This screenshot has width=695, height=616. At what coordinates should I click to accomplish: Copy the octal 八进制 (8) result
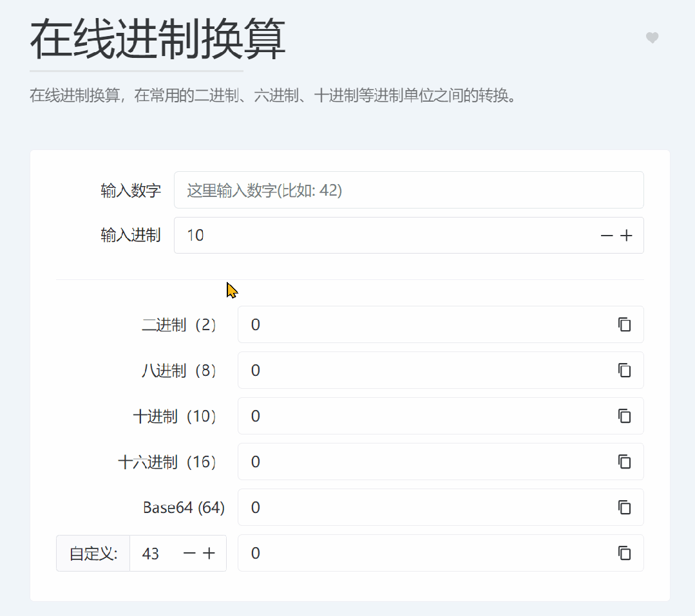pyautogui.click(x=625, y=370)
